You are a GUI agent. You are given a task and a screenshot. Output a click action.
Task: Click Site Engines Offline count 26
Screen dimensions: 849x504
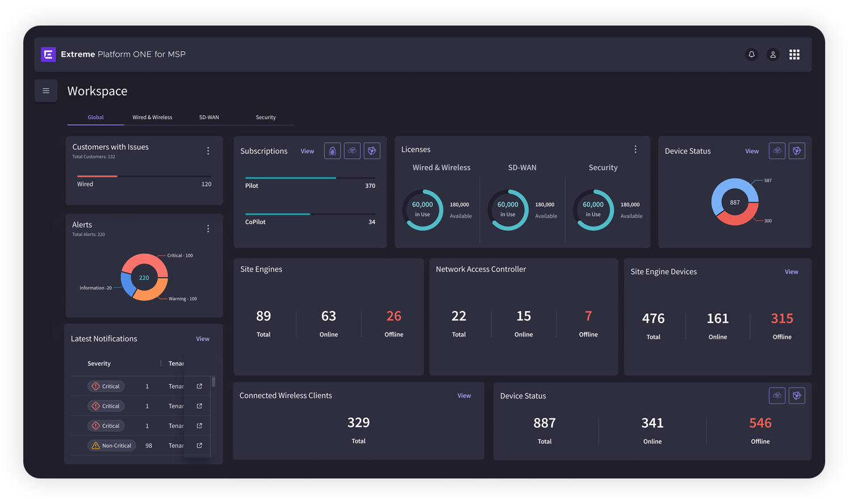(394, 316)
